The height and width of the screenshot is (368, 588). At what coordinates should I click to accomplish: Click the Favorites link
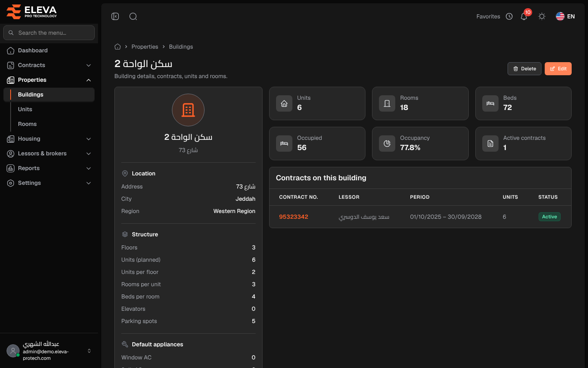(x=488, y=16)
